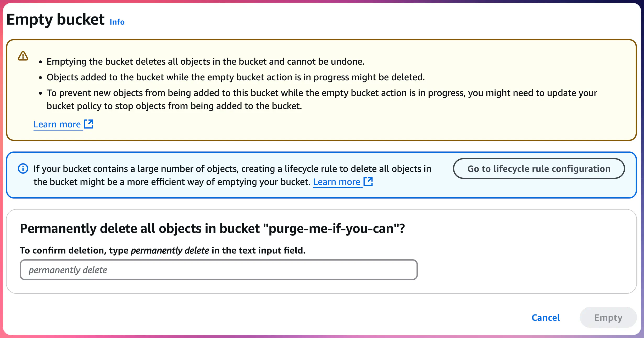The width and height of the screenshot is (644, 338).
Task: Click the yellow warning banner area
Action: pyautogui.click(x=321, y=89)
